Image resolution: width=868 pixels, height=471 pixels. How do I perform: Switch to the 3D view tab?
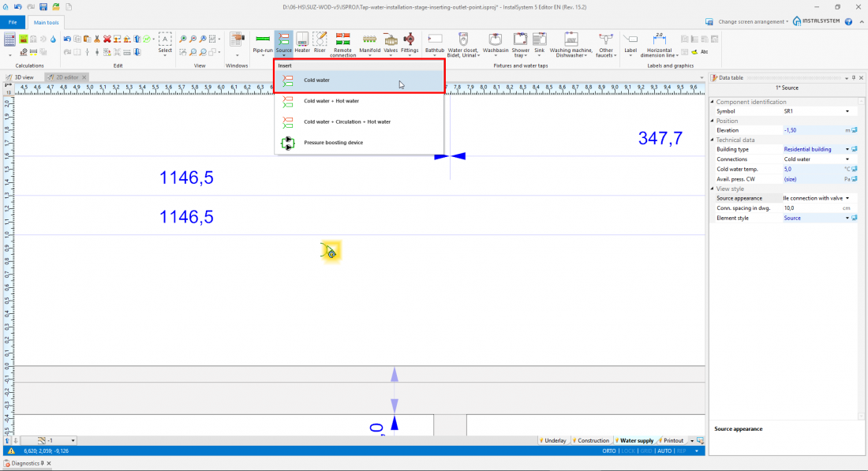[24, 77]
